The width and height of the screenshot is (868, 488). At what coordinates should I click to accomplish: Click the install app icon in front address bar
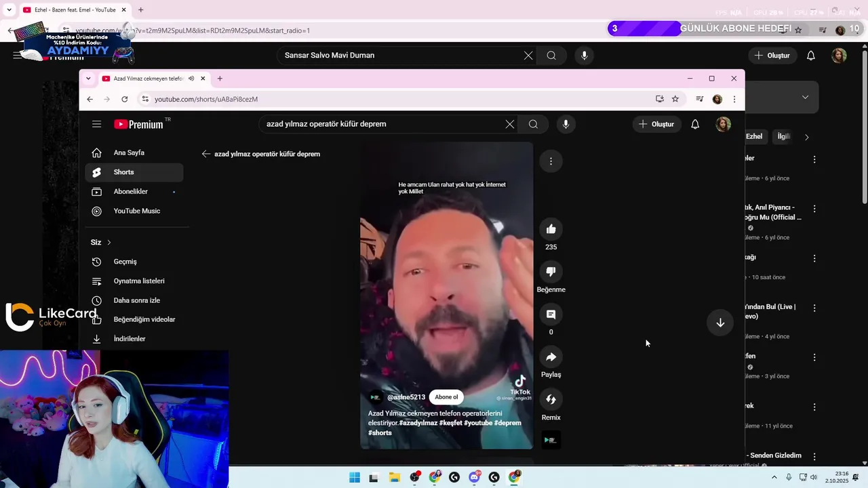pyautogui.click(x=660, y=99)
